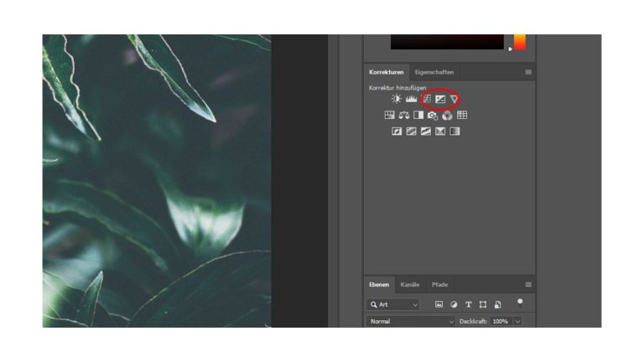Add a Black & White adjustment
Image resolution: width=644 pixels, height=362 pixels.
pos(418,116)
